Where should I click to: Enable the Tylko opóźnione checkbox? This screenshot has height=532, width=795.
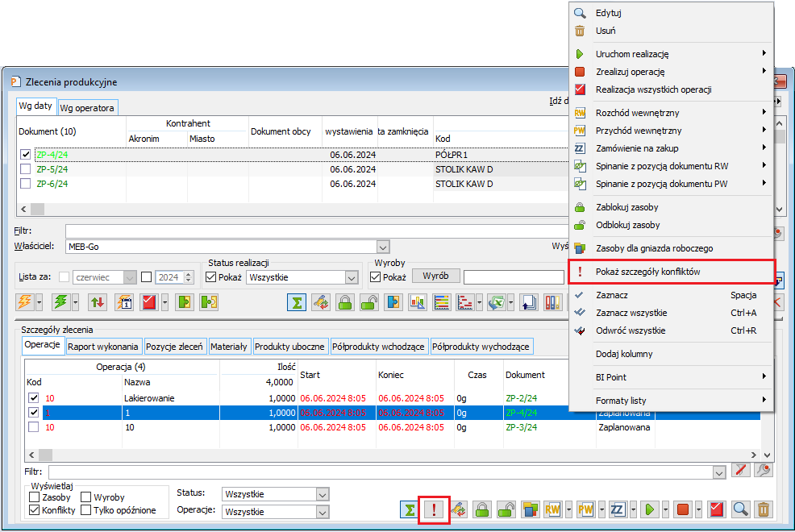pos(85,510)
